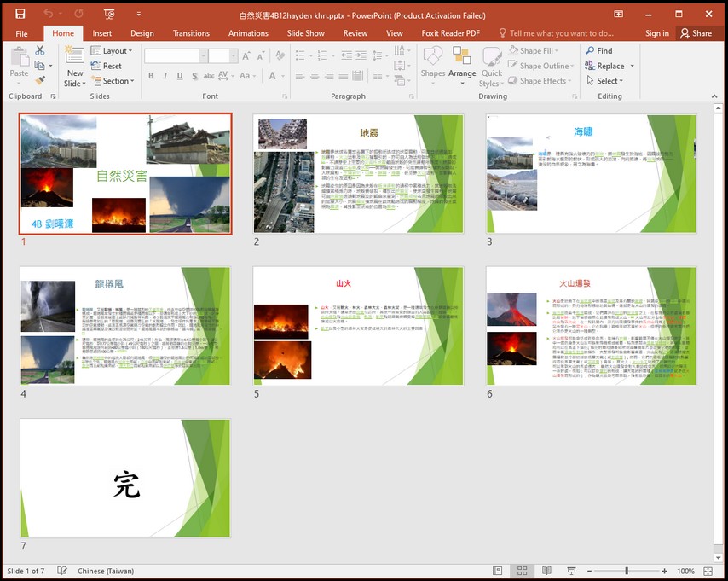Viewport: 728px width, 581px height.
Task: Open the Layout dropdown
Action: click(112, 50)
